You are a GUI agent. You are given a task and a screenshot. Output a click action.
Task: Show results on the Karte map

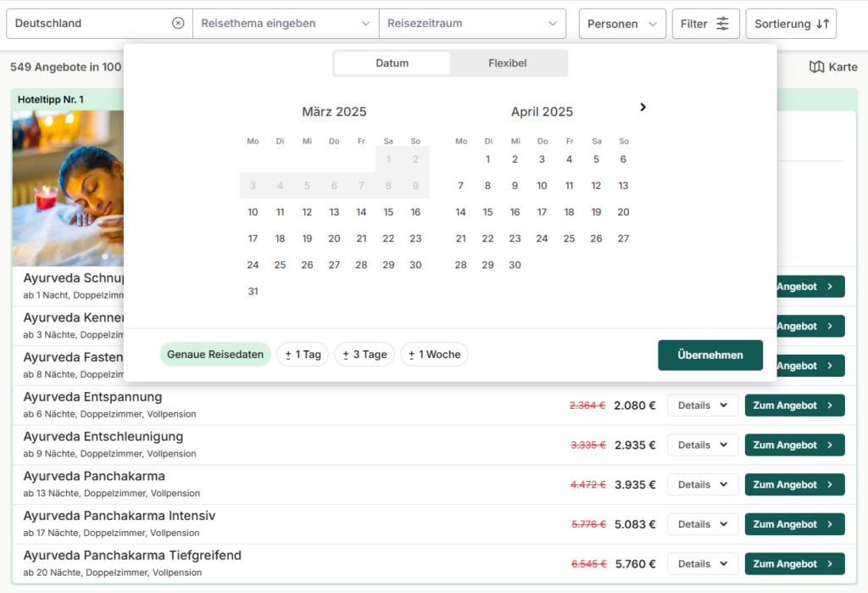coord(833,67)
